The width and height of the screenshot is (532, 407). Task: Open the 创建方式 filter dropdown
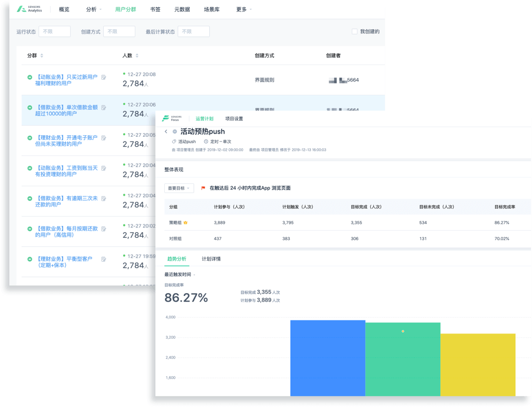point(119,32)
